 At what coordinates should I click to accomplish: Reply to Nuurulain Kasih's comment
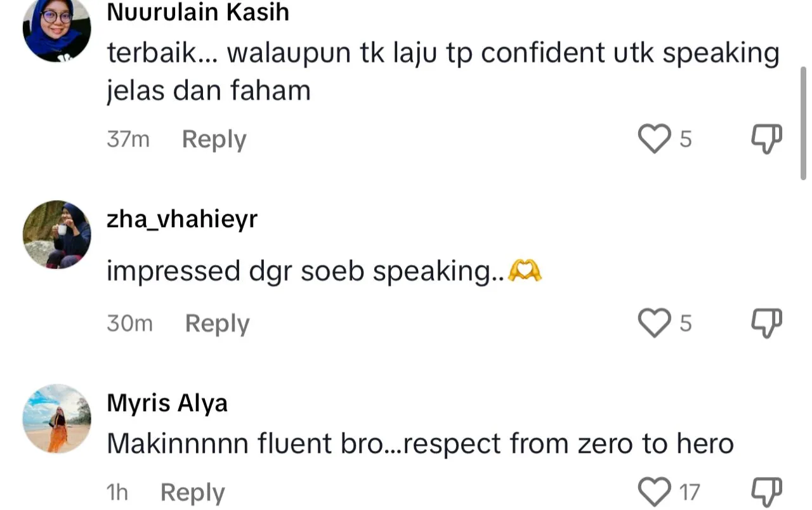214,139
